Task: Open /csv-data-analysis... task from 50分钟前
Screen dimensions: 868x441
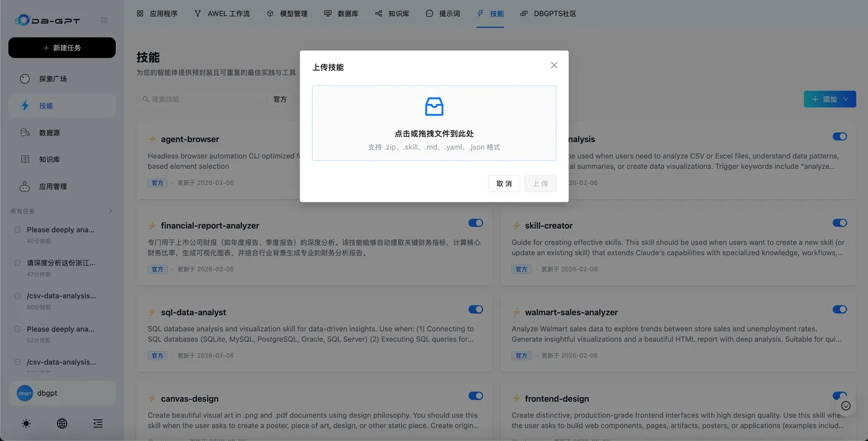Action: pos(62,300)
